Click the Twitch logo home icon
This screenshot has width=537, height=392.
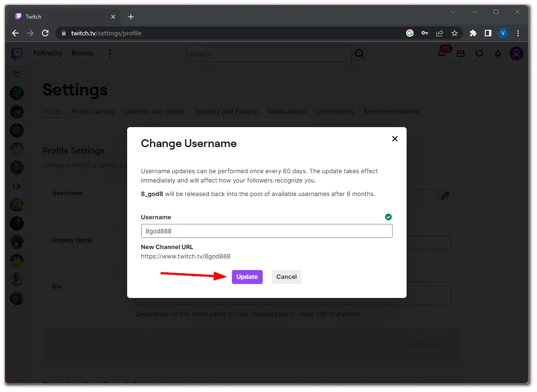pos(17,54)
